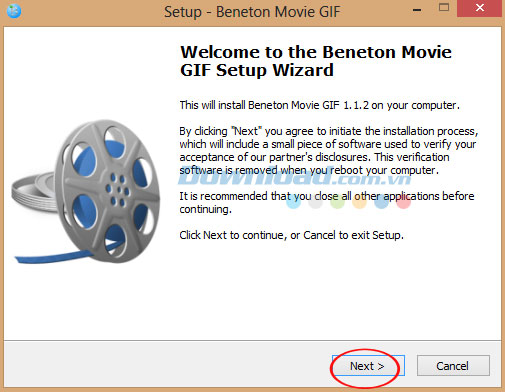Select the light blue dot in the watermark
505x392 pixels.
click(x=293, y=202)
